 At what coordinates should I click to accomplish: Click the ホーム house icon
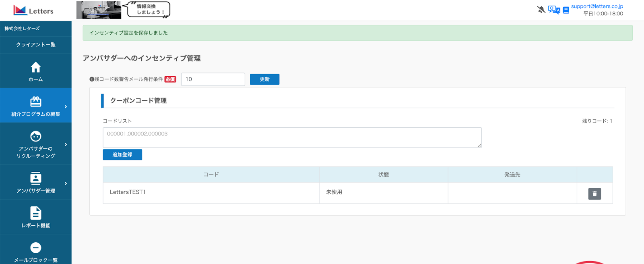(x=36, y=67)
